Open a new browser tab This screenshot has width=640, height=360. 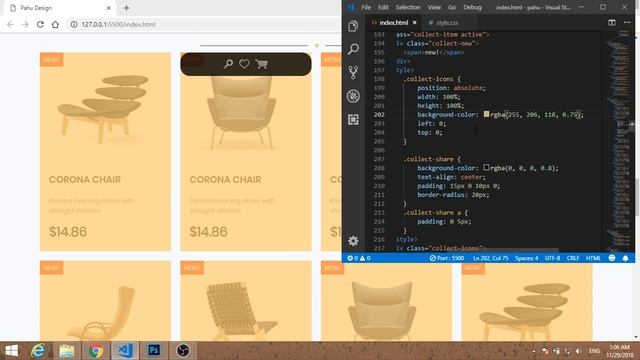(x=126, y=8)
